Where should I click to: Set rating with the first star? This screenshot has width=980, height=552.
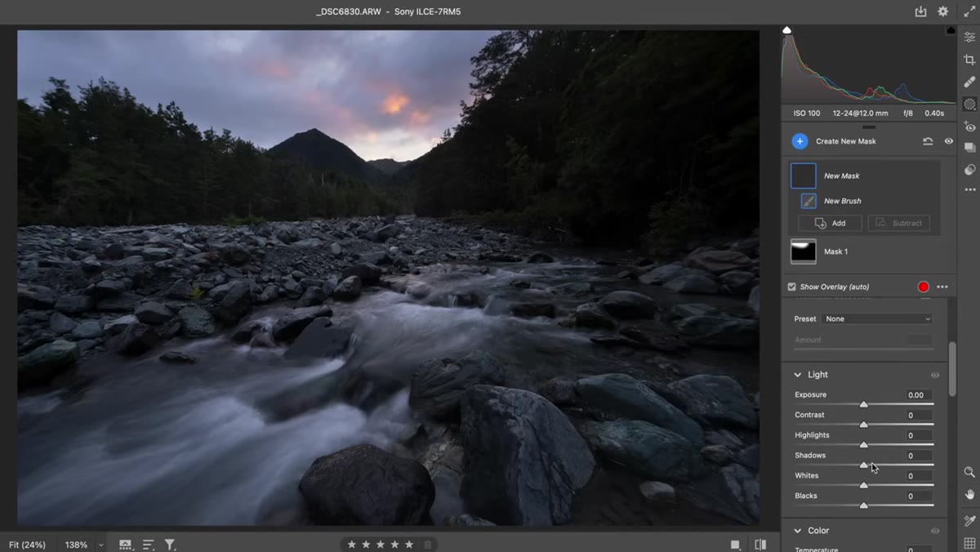351,545
